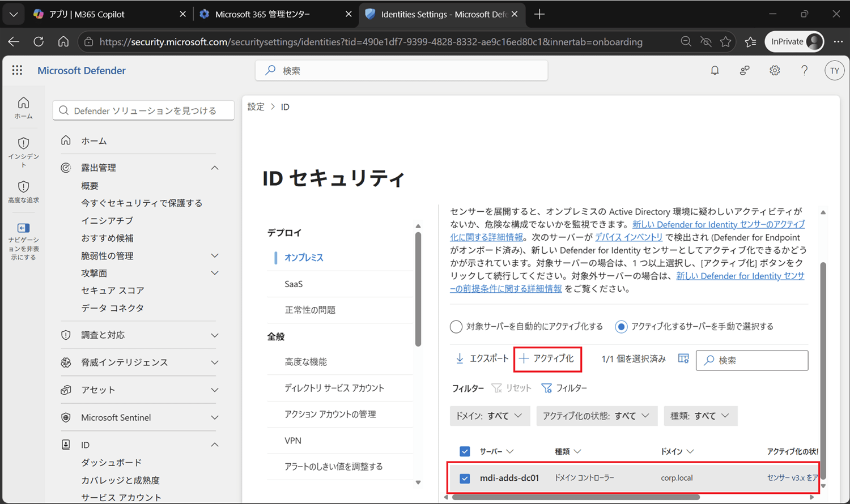Click the browser home icon
The width and height of the screenshot is (850, 504).
click(x=63, y=41)
